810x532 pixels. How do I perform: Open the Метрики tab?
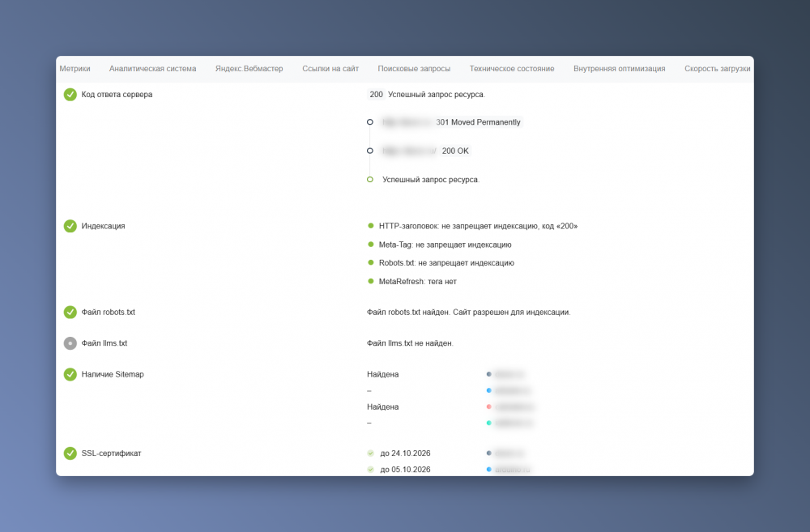75,69
